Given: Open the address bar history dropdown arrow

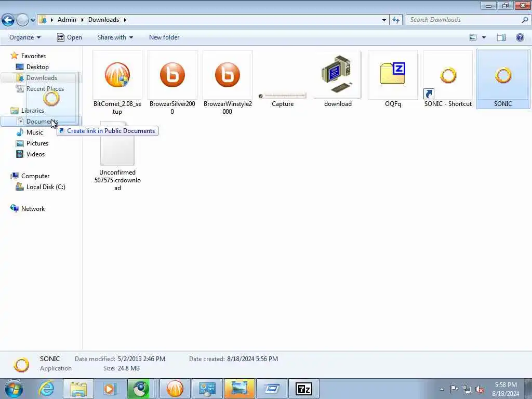Looking at the screenshot, I should point(384,20).
